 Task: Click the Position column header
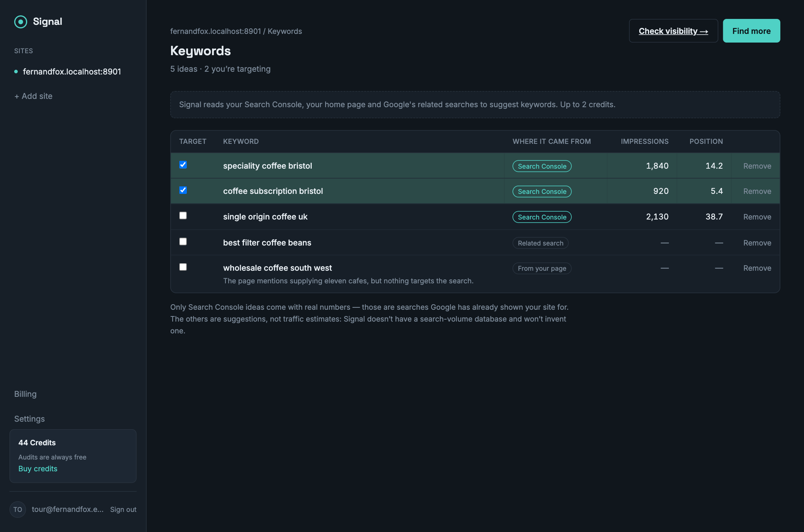point(706,141)
